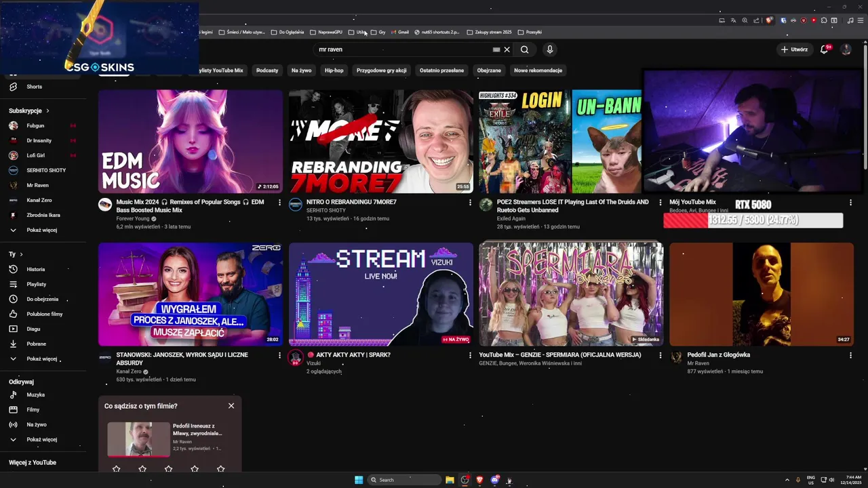
Task: Open options for the Music Mix 2024 video
Action: pyautogui.click(x=279, y=202)
